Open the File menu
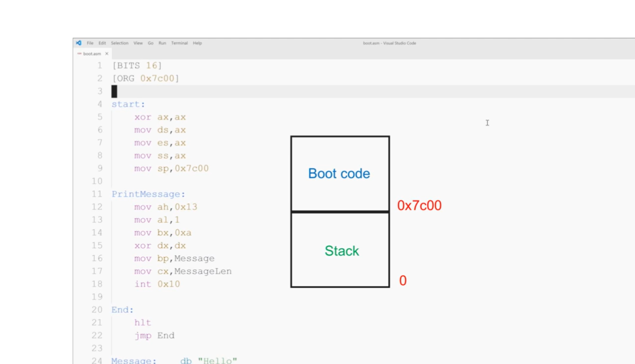The height and width of the screenshot is (364, 635). (x=90, y=43)
